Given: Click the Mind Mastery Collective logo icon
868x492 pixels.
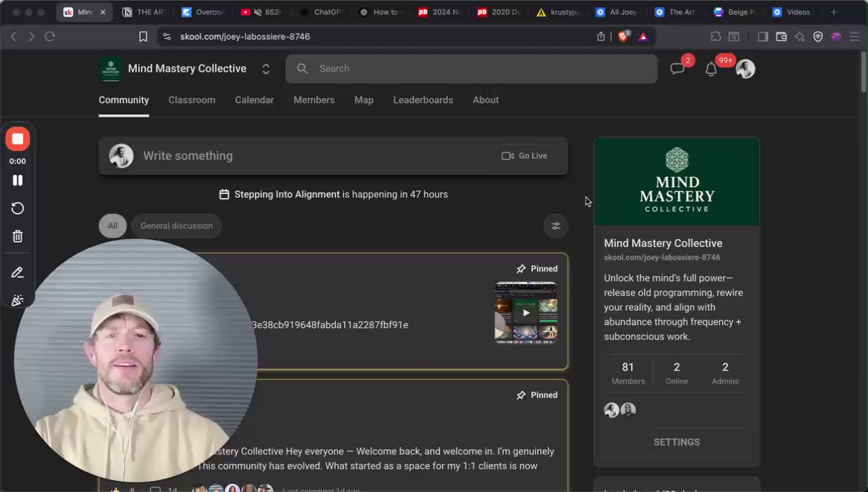Looking at the screenshot, I should tap(111, 68).
